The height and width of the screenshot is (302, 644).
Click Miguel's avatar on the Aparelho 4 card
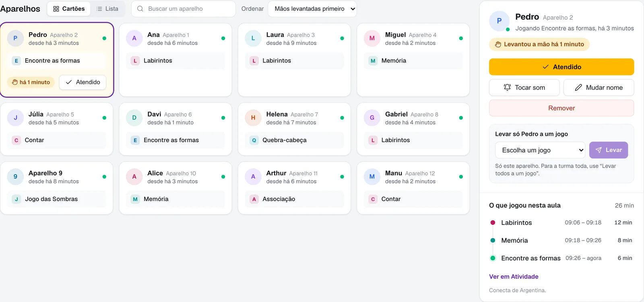click(372, 38)
